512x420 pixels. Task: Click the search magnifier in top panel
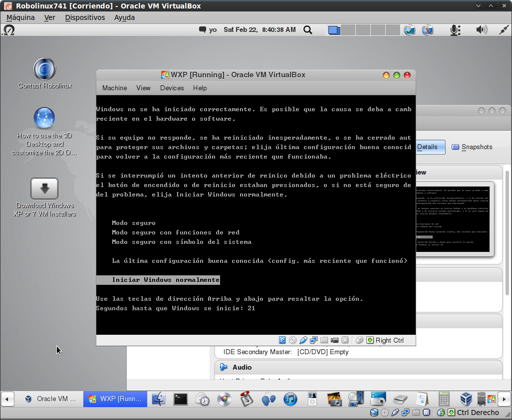coord(308,30)
